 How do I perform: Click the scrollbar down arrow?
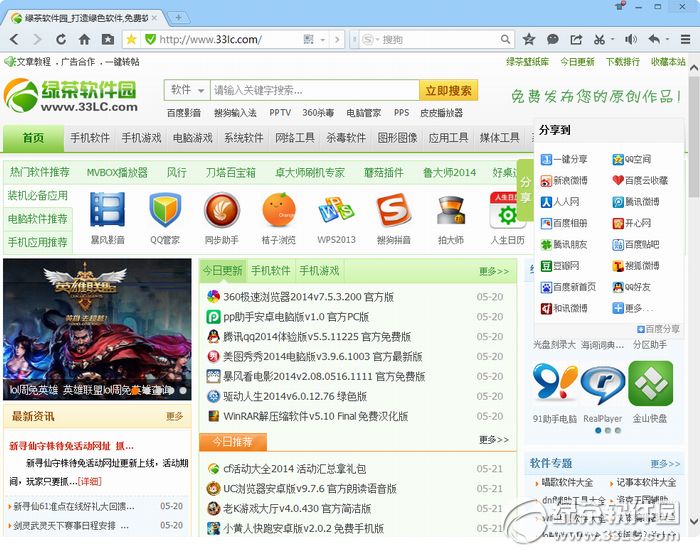point(694,521)
